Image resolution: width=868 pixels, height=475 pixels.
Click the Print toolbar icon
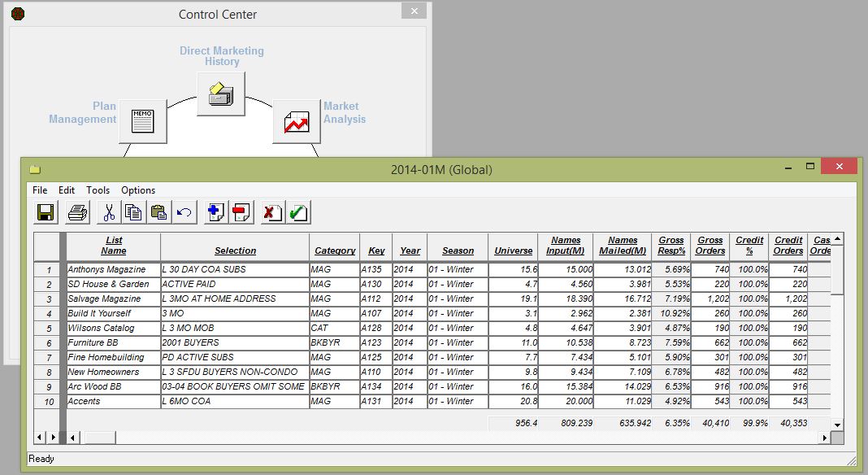pos(77,212)
